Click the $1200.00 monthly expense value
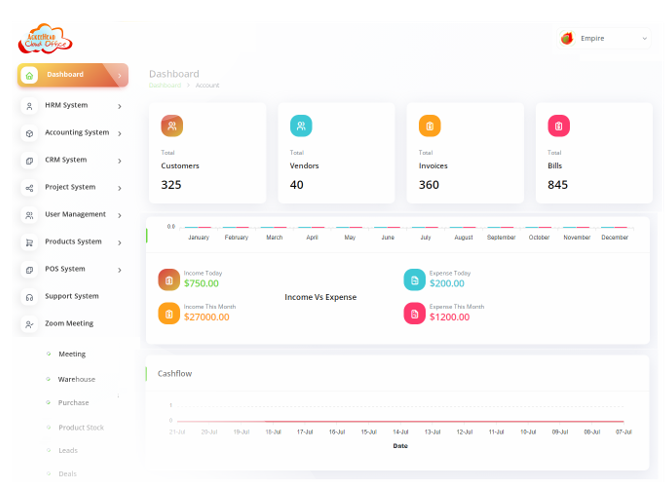671x482 pixels. pyautogui.click(x=449, y=317)
